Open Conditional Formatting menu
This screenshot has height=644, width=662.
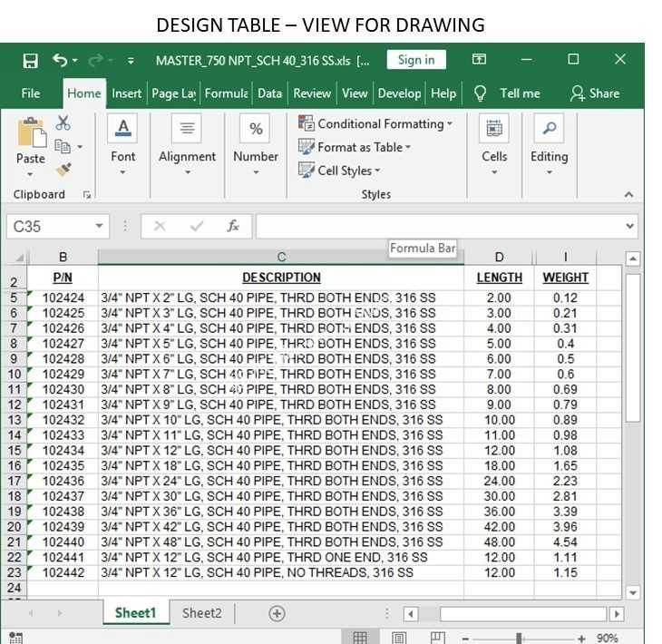click(375, 123)
